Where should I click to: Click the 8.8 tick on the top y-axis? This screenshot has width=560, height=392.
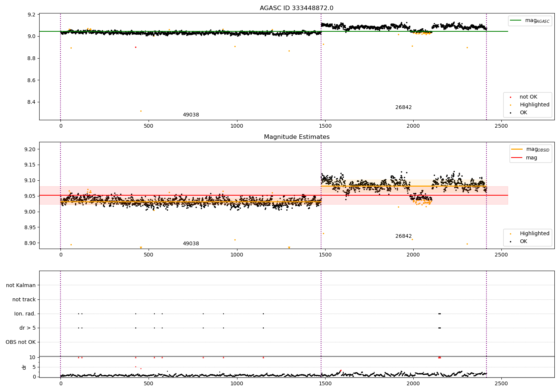pyautogui.click(x=31, y=59)
